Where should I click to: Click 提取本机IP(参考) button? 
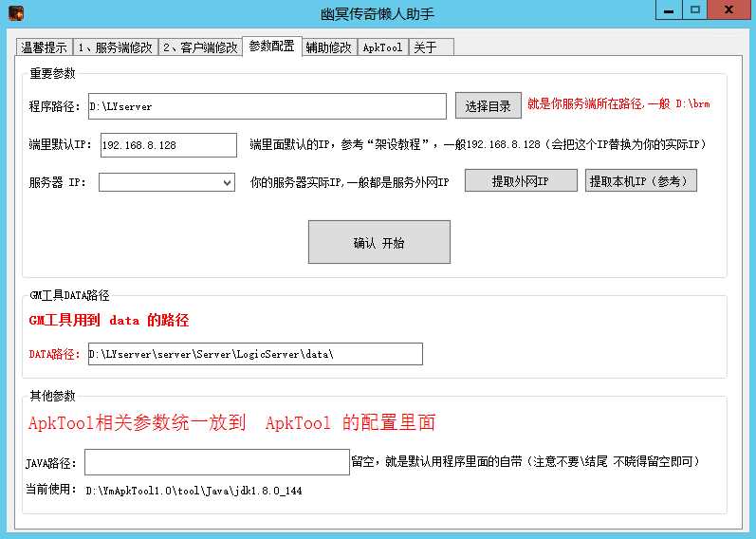click(641, 181)
